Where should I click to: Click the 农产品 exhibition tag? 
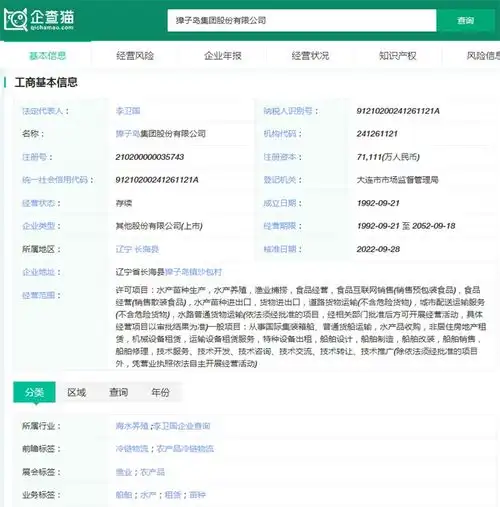pos(152,472)
